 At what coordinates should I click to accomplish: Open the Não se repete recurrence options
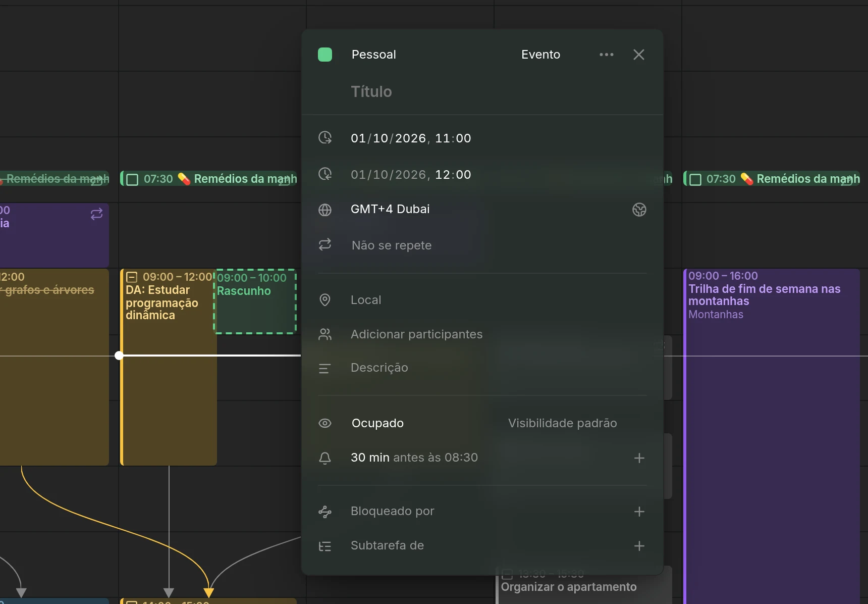pyautogui.click(x=392, y=245)
